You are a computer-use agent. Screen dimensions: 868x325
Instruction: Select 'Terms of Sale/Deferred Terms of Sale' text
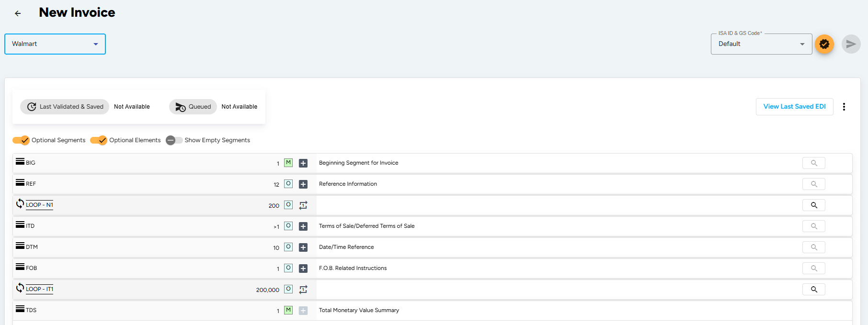(367, 226)
